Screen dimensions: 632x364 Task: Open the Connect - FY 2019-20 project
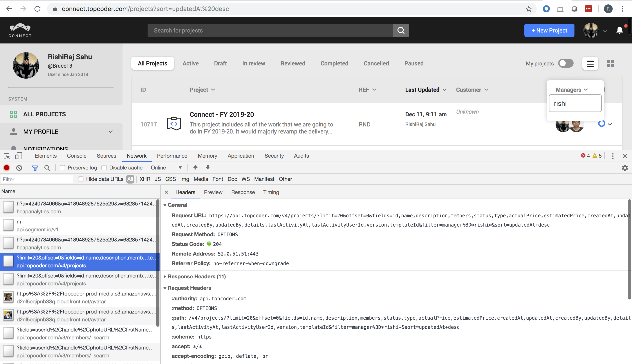coord(222,115)
